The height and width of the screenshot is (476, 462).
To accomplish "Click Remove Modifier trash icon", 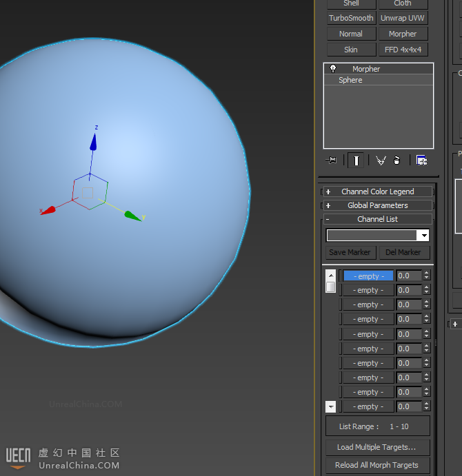I will [x=396, y=160].
